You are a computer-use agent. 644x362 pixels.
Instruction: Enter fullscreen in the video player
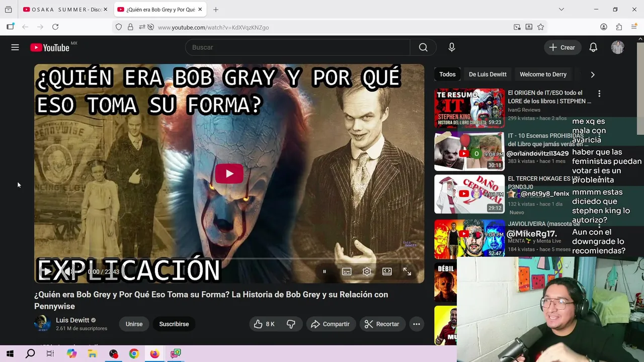pyautogui.click(x=407, y=271)
